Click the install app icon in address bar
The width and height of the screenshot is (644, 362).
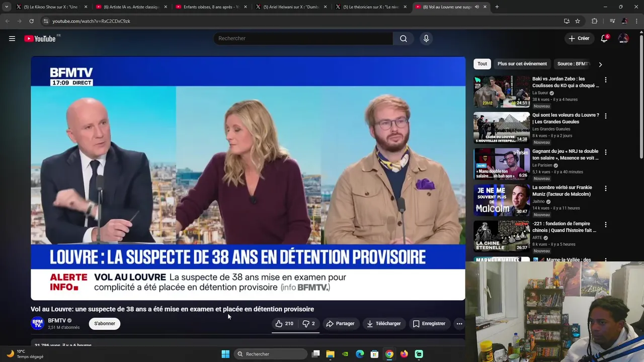coord(567,21)
